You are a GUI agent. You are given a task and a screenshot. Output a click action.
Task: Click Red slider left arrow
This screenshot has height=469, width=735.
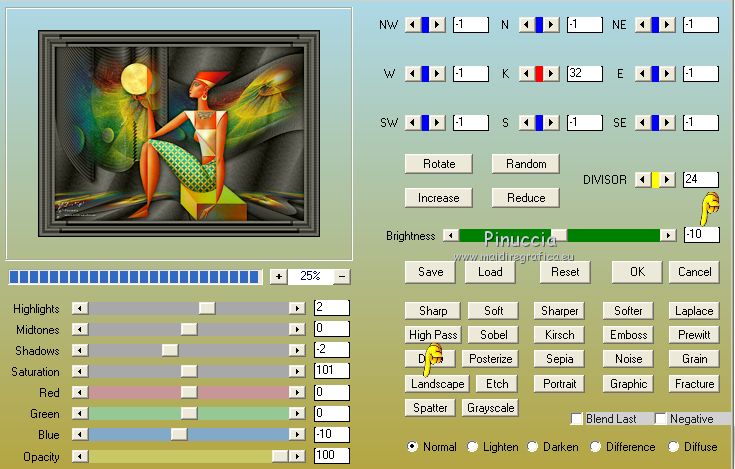(80, 392)
